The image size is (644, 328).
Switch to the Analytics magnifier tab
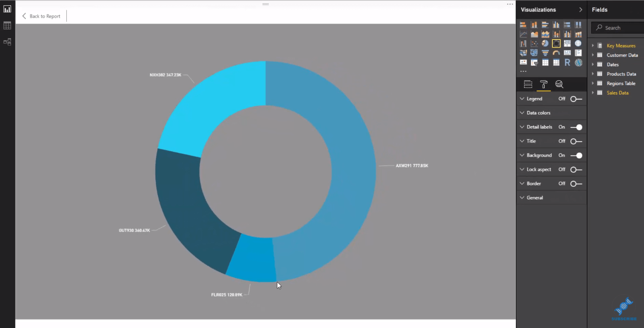pos(559,85)
